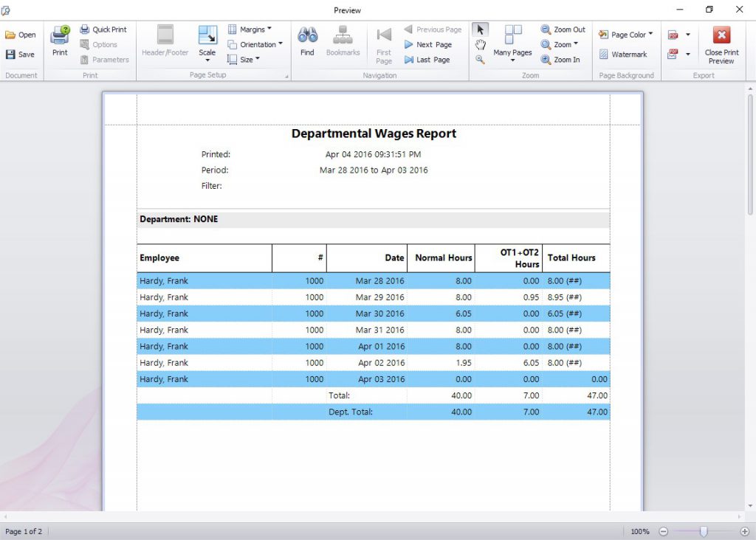This screenshot has height=540, width=756.
Task: Open the Page Color dropdown
Action: coord(625,34)
